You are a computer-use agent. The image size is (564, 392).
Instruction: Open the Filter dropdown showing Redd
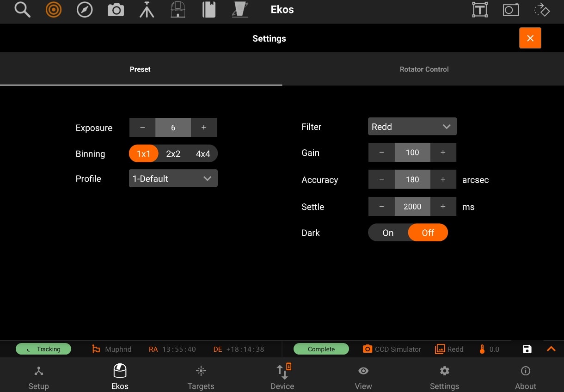412,127
